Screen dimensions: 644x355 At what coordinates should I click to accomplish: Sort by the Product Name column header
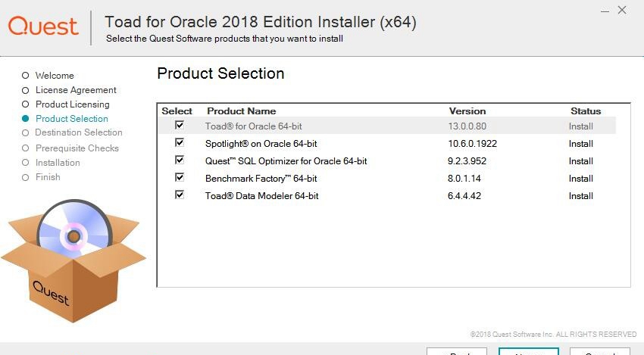[241, 111]
